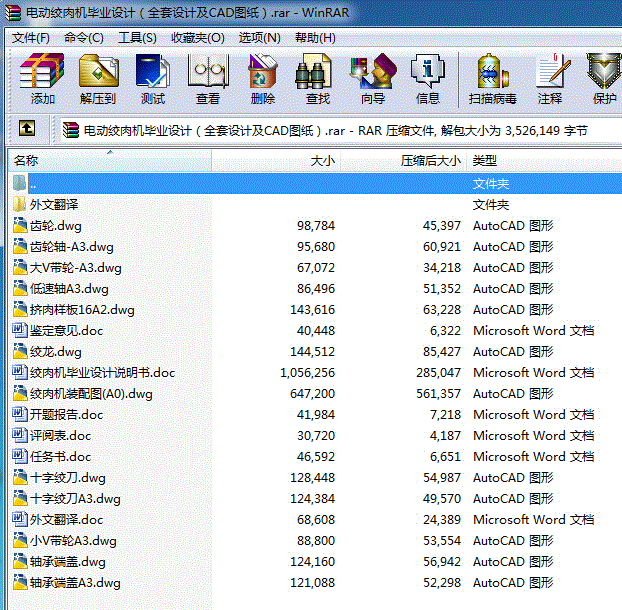Click size value 143,616
Image resolution: width=622 pixels, height=610 pixels.
pyautogui.click(x=312, y=309)
